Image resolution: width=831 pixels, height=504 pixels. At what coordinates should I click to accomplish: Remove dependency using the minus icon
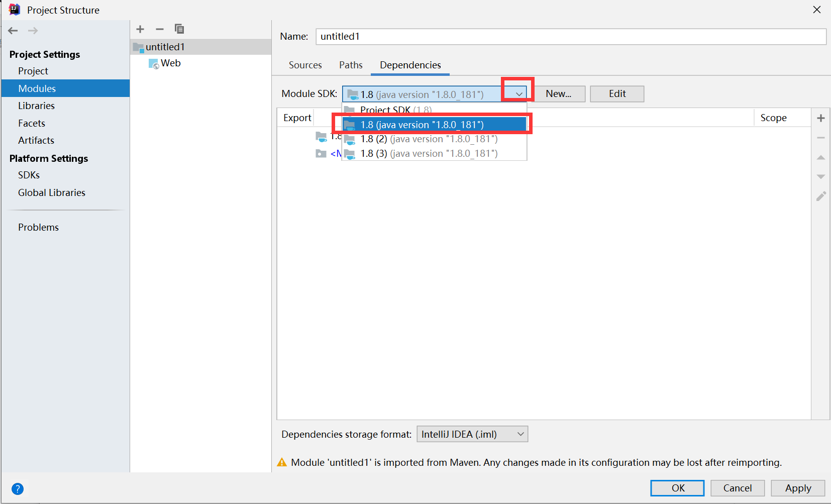pos(821,138)
